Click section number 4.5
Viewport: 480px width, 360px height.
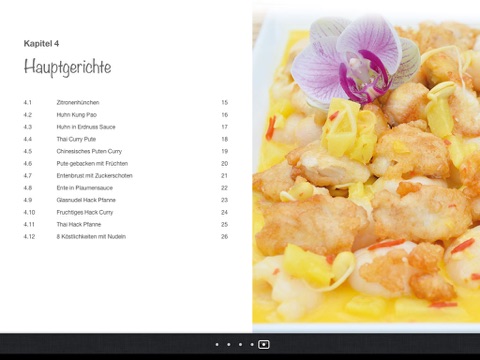[x=28, y=151]
